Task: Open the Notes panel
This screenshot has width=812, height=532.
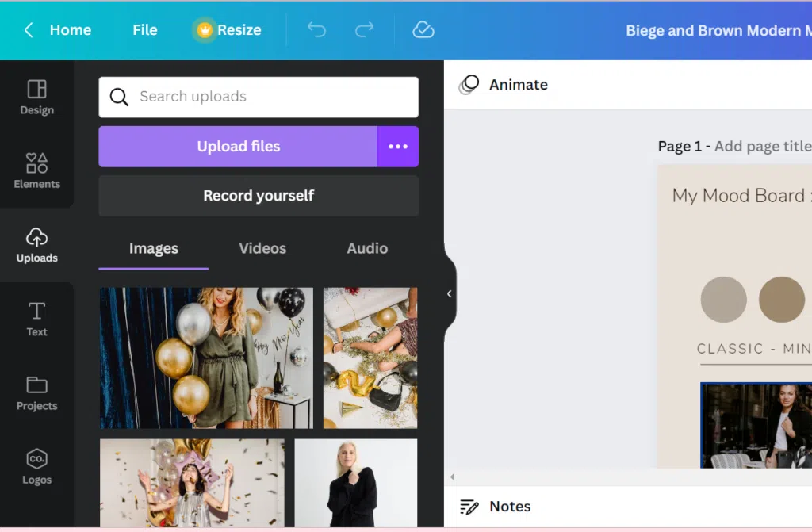Action: 495,507
